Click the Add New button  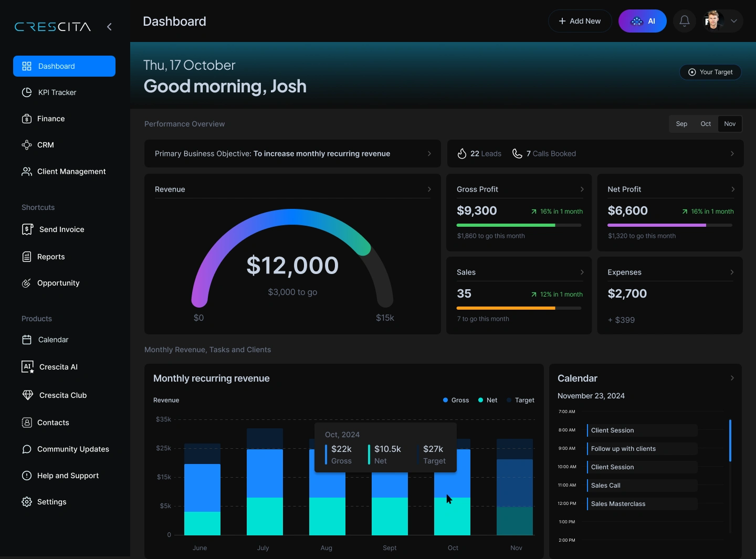click(580, 21)
